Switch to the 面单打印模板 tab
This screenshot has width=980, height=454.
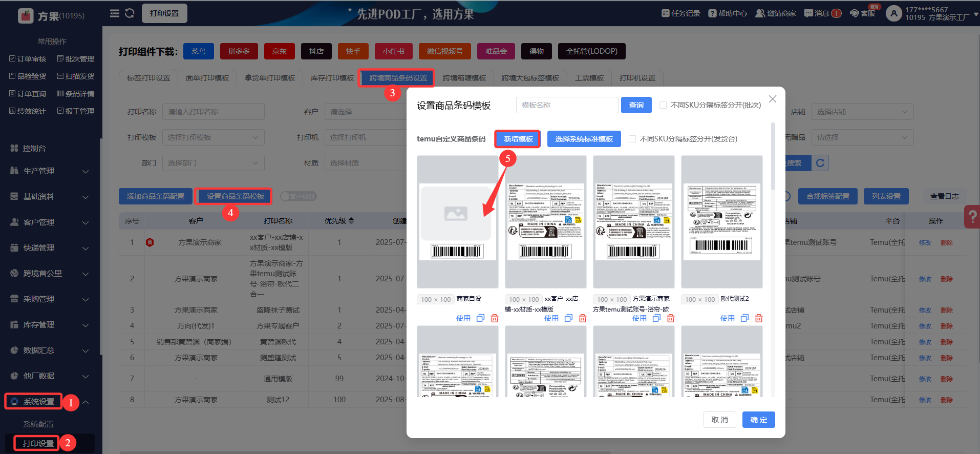pyautogui.click(x=207, y=78)
